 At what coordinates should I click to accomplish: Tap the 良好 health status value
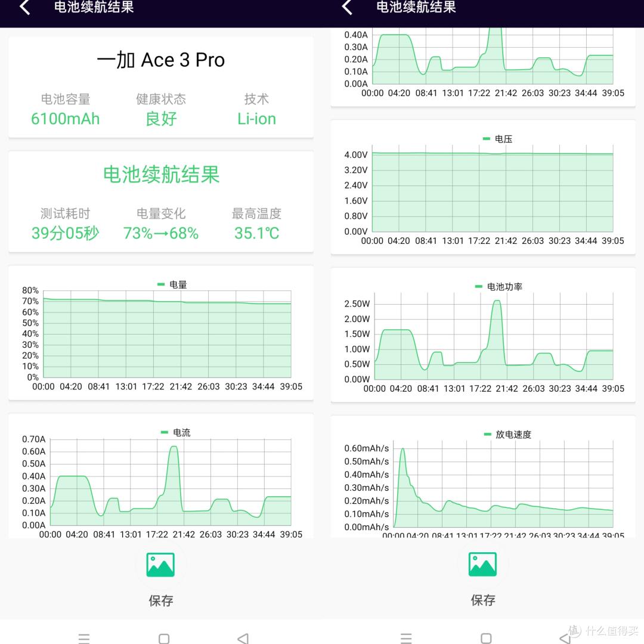[x=161, y=119]
